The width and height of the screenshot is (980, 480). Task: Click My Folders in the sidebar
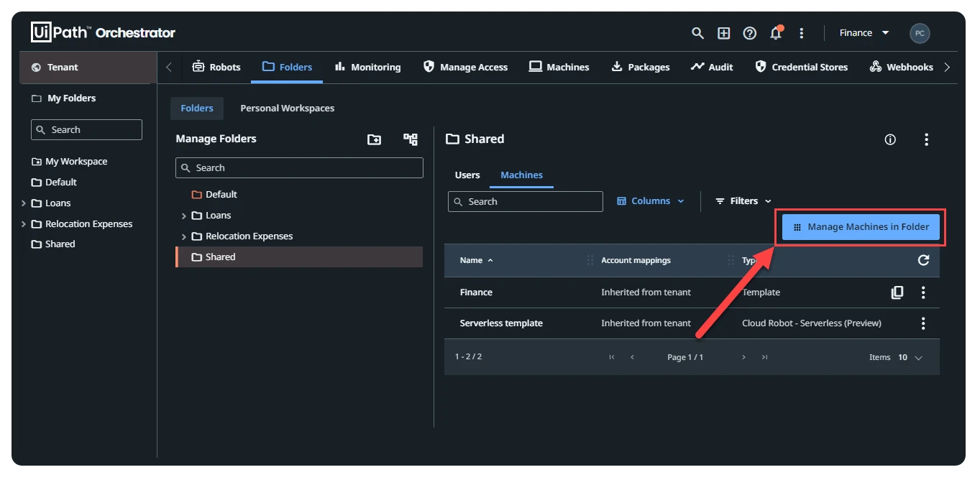71,98
